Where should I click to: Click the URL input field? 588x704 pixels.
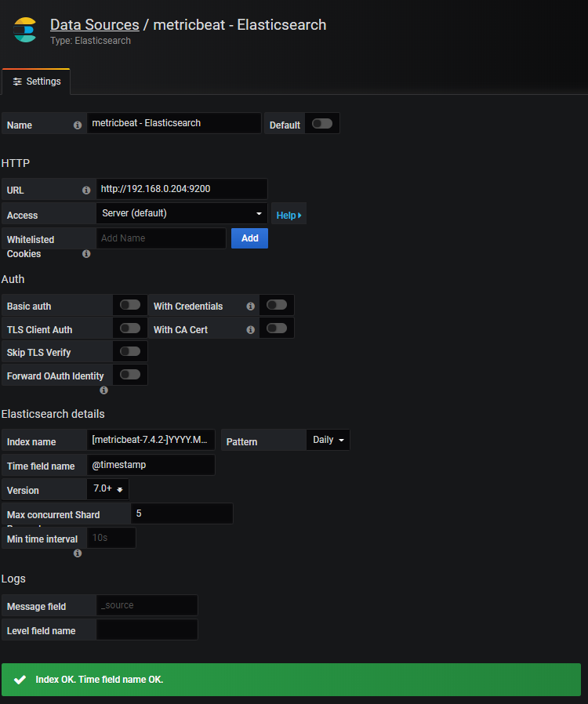pos(182,189)
